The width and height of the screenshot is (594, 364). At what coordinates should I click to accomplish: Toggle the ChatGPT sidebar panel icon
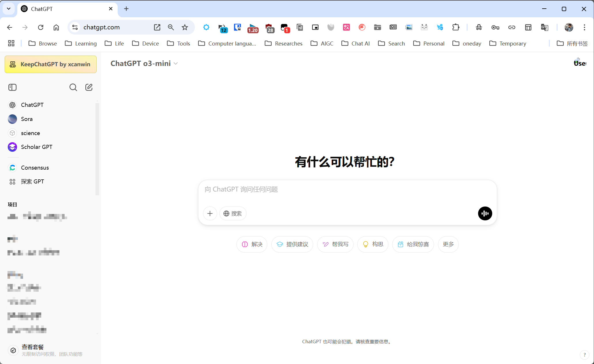(12, 87)
